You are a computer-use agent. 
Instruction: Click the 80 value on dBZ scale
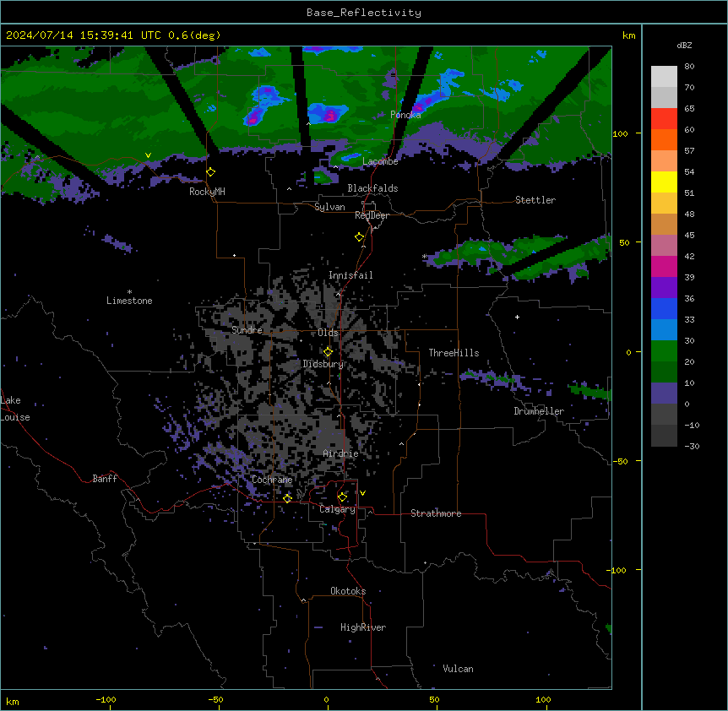point(689,67)
